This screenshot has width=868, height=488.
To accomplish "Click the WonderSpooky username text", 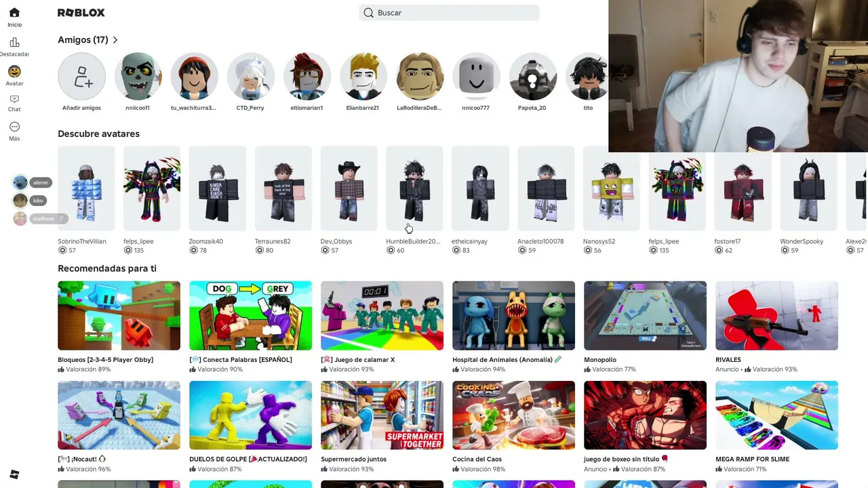I will pos(802,241).
